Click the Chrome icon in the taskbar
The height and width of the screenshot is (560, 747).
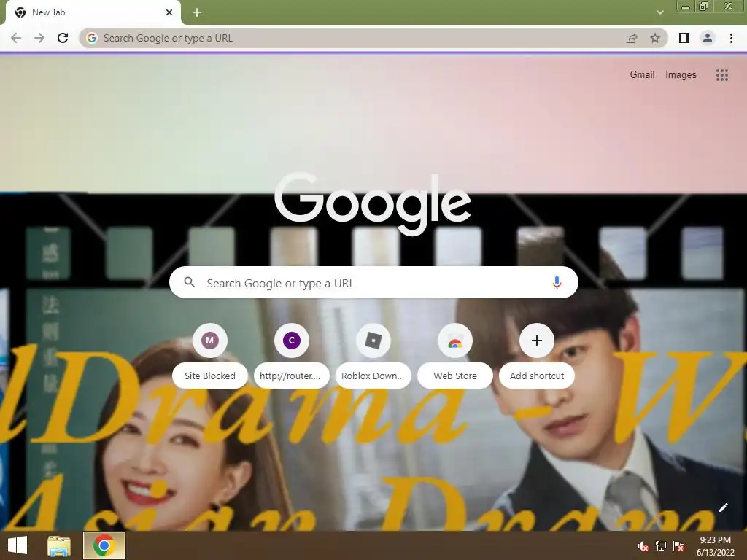(104, 545)
